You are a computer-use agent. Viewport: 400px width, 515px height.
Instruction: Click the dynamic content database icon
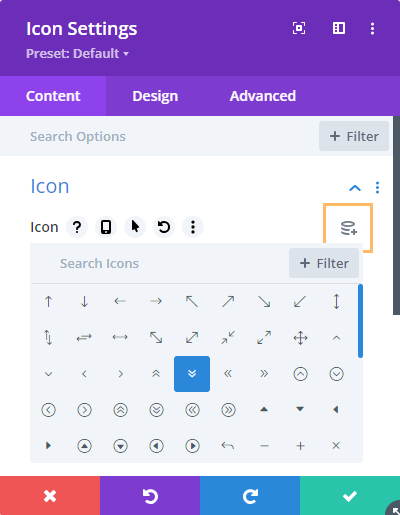coord(348,228)
